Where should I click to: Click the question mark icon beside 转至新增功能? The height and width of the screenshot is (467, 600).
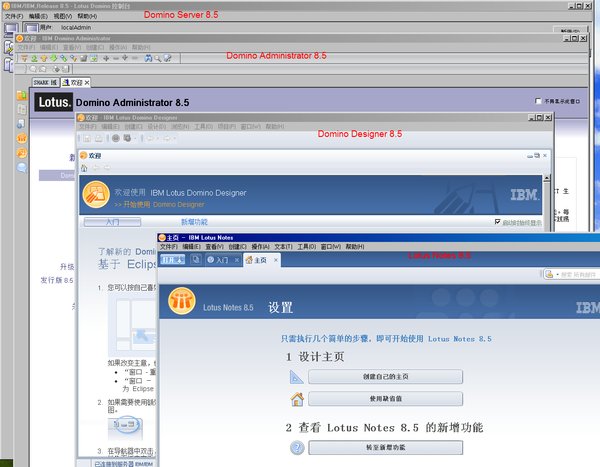(297, 447)
